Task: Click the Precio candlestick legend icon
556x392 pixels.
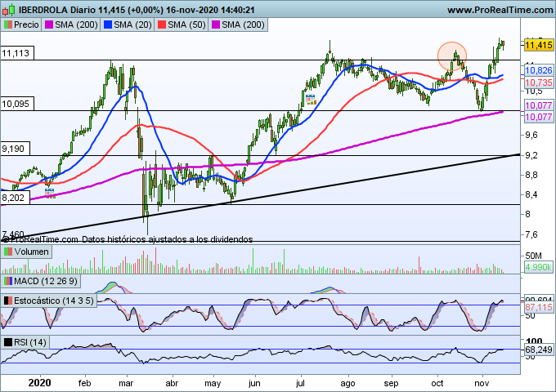Action: [x=7, y=25]
